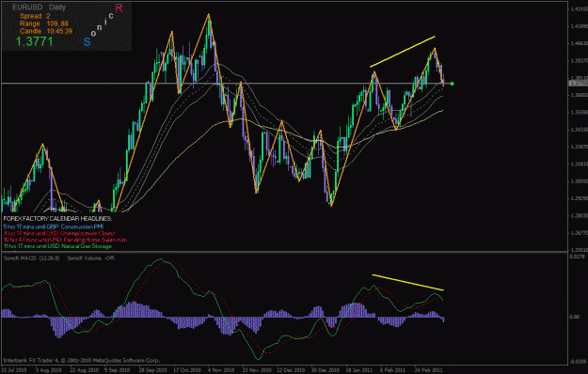
Task: Click the 0.00 MACD zero level label
Action: (x=575, y=317)
